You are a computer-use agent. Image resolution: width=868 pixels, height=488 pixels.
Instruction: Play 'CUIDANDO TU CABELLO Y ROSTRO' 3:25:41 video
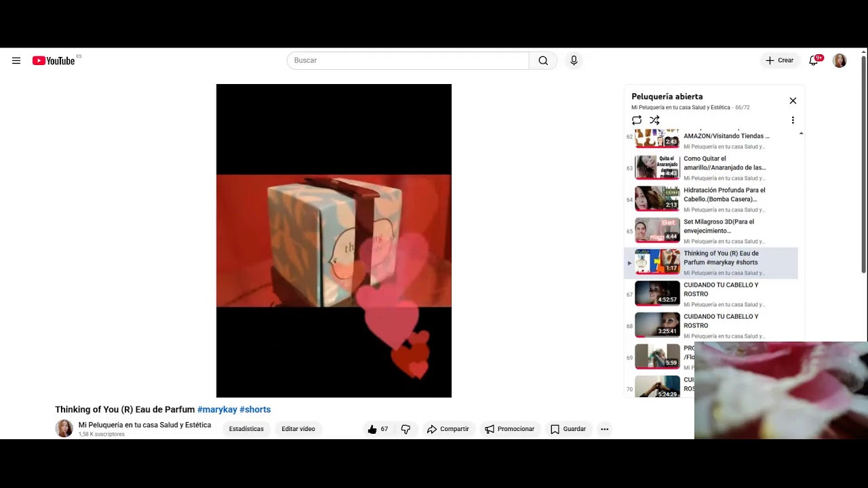point(711,326)
